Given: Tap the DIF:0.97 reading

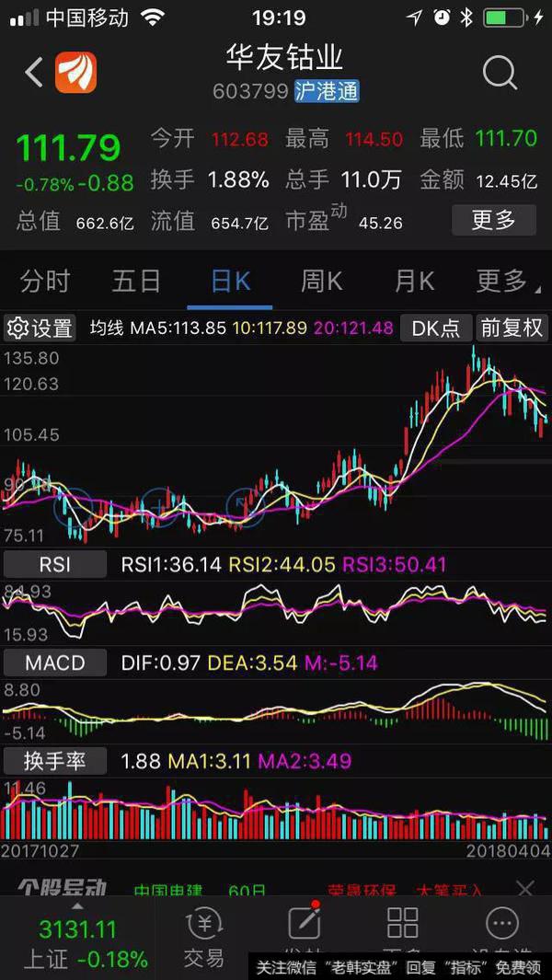Looking at the screenshot, I should click(161, 663).
